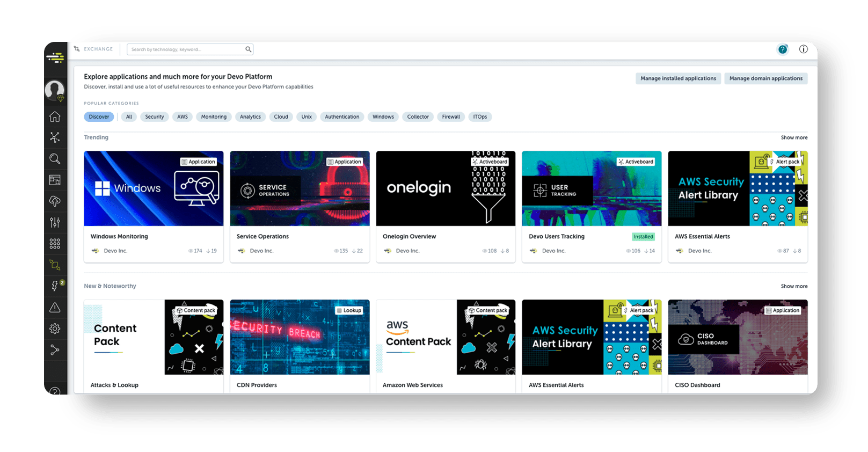This screenshot has width=868, height=452.
Task: Open the sidebar magnifier search icon
Action: pyautogui.click(x=55, y=159)
